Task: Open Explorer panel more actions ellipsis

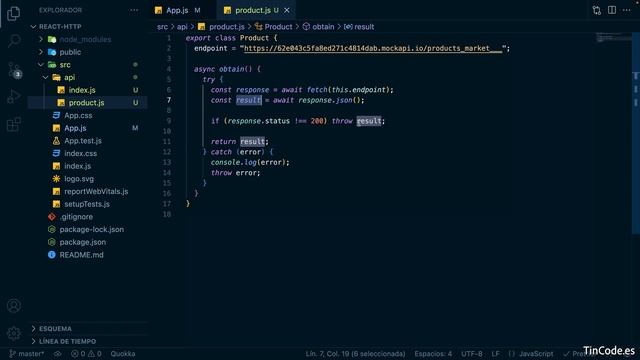Action: pos(134,10)
